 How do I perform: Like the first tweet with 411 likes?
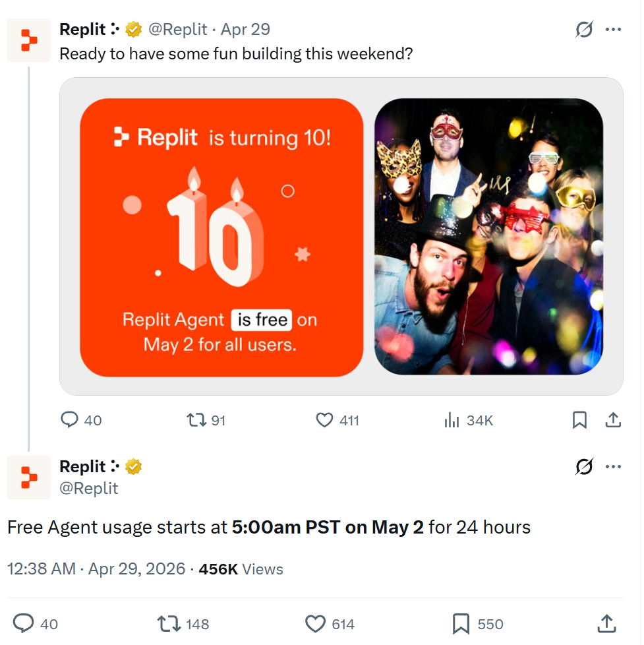(x=324, y=420)
